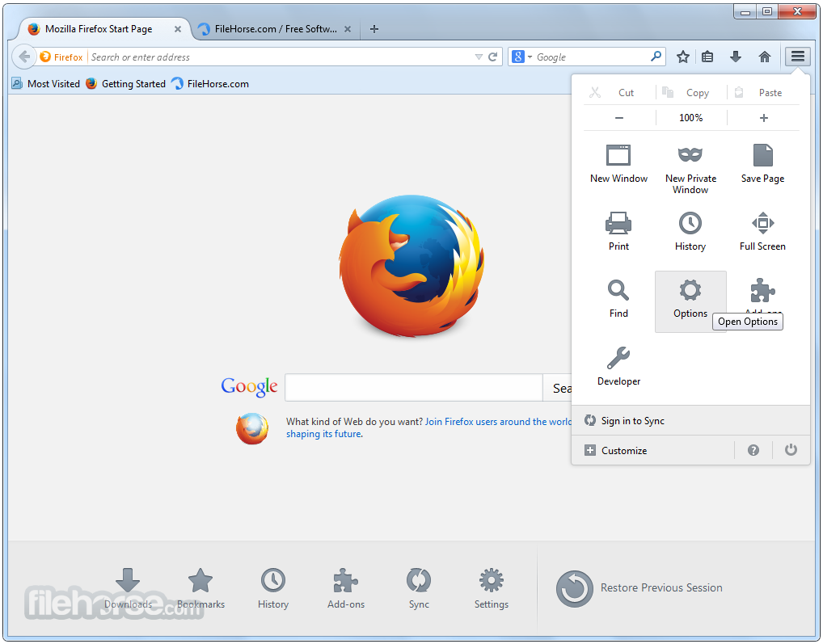Open New Window from menu panel
Image resolution: width=823 pixels, height=644 pixels.
click(618, 163)
